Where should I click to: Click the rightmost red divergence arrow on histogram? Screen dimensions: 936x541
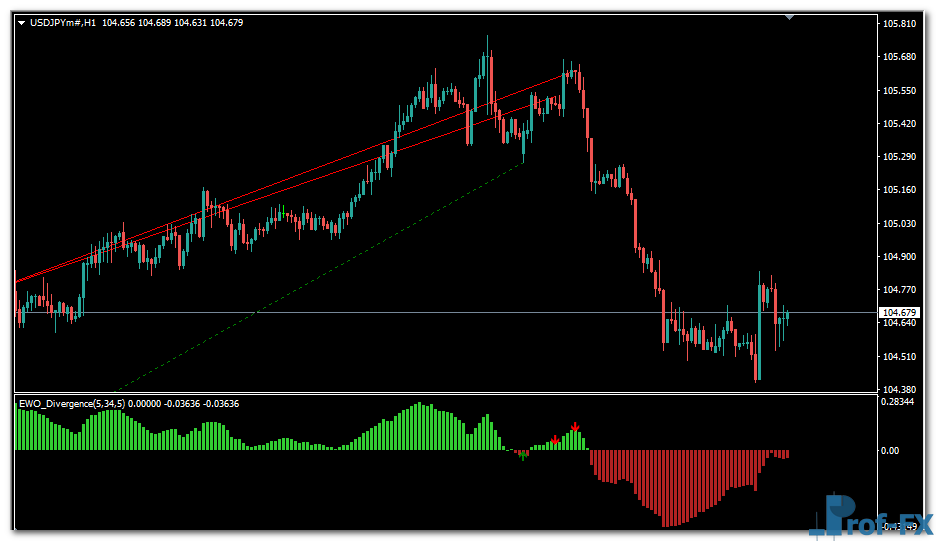coord(575,427)
